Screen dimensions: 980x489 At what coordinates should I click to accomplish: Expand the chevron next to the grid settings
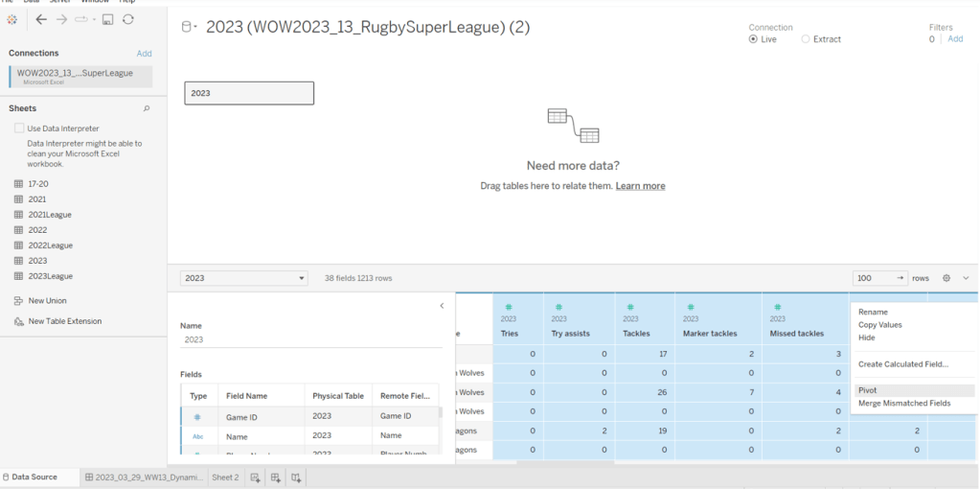966,278
